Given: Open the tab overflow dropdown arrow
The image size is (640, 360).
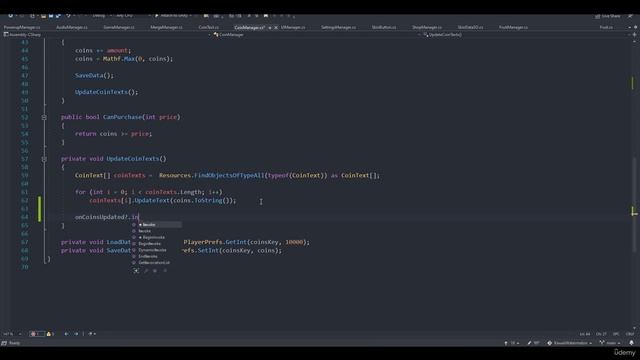Looking at the screenshot, I should [x=629, y=27].
